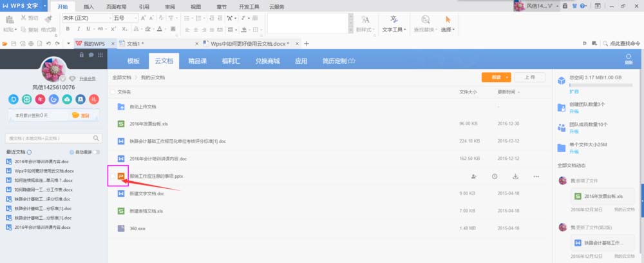Apply superscript (X²) formatting
The image size is (644, 263).
113,29
